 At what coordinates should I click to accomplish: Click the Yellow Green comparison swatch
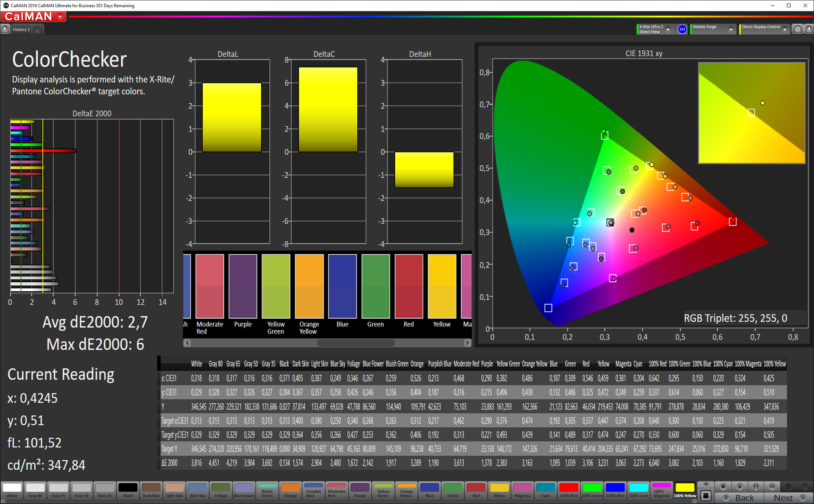click(276, 286)
